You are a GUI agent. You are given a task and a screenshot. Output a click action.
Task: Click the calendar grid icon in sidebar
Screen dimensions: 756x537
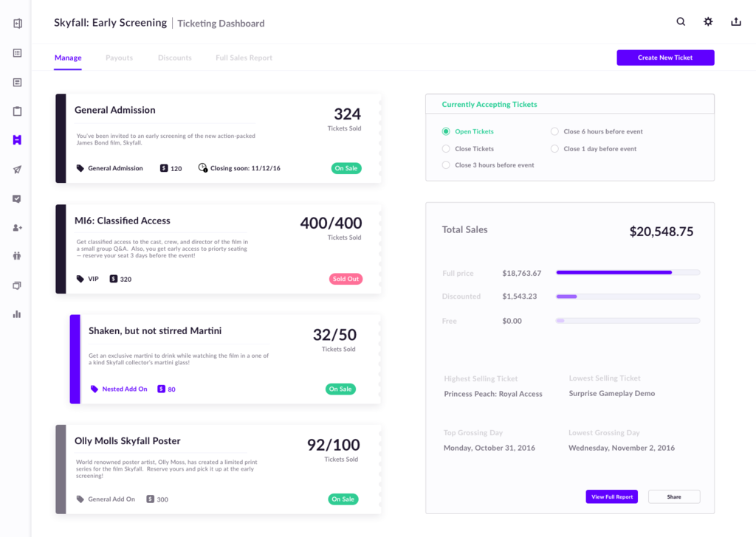point(17,53)
